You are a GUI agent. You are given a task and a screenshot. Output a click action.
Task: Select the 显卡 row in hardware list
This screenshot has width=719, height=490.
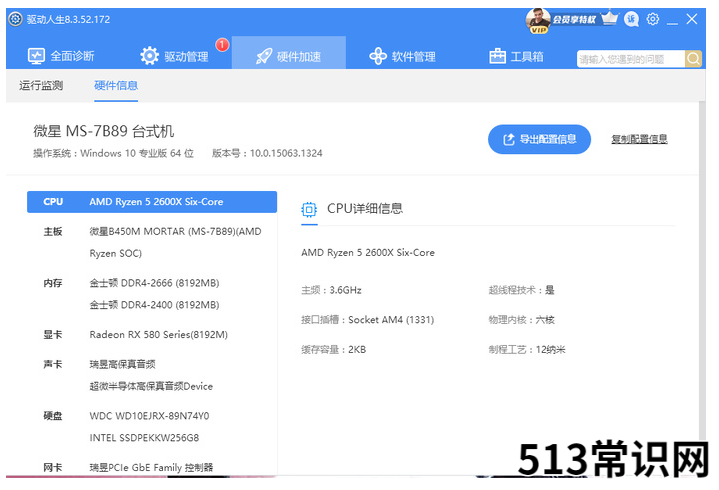click(x=152, y=335)
